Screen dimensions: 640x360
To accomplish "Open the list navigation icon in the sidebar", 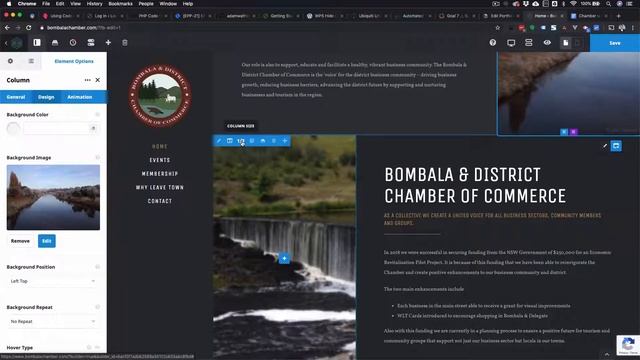I will pyautogui.click(x=31, y=61).
